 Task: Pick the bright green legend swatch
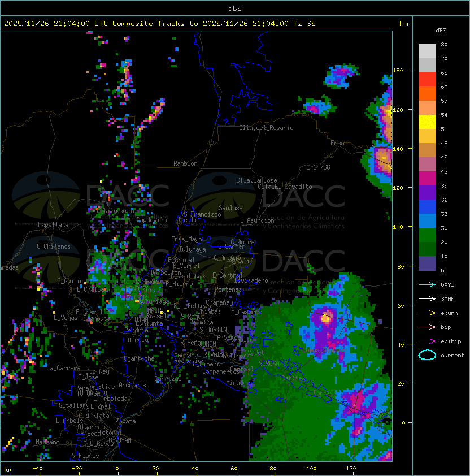pos(427,235)
